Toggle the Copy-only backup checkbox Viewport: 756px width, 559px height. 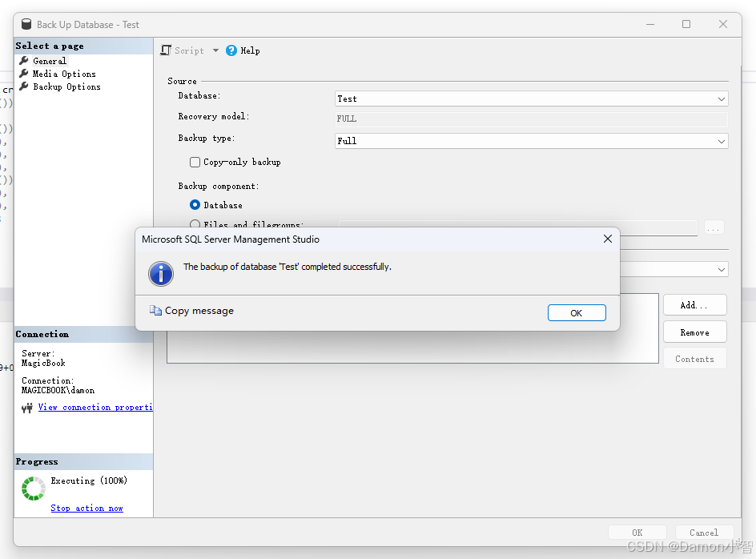(195, 162)
